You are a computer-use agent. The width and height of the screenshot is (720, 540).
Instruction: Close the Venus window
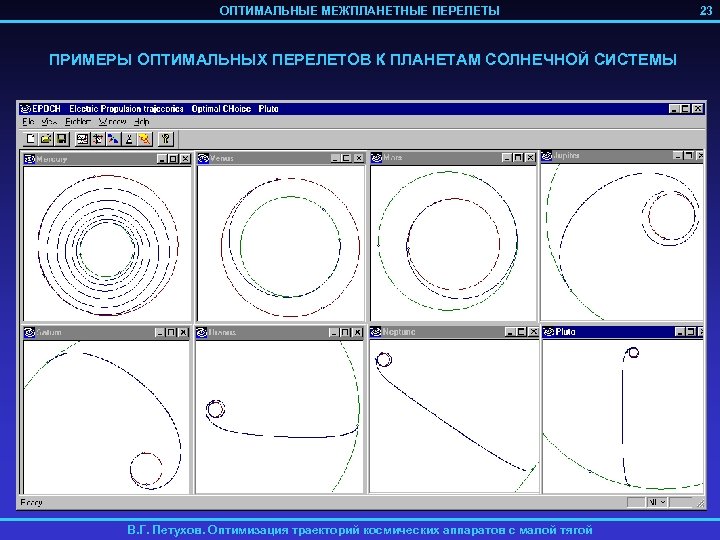pyautogui.click(x=359, y=158)
